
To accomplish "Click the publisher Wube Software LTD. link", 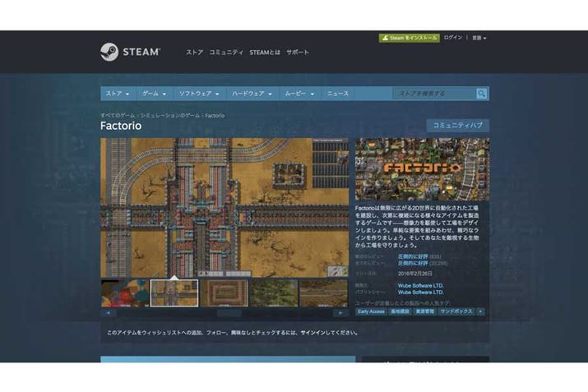I will point(420,292).
